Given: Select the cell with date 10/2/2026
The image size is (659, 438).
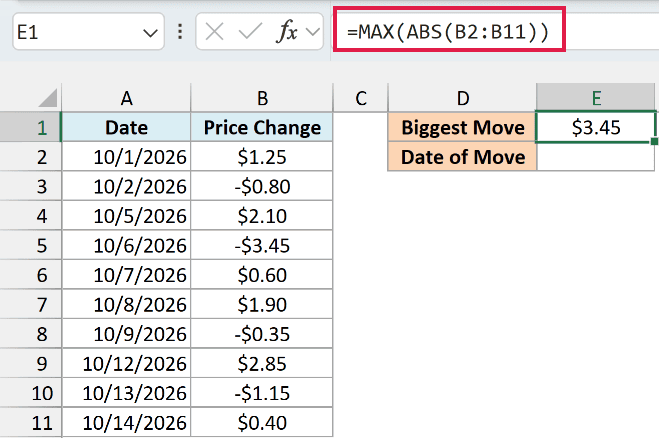Looking at the screenshot, I should [x=126, y=186].
